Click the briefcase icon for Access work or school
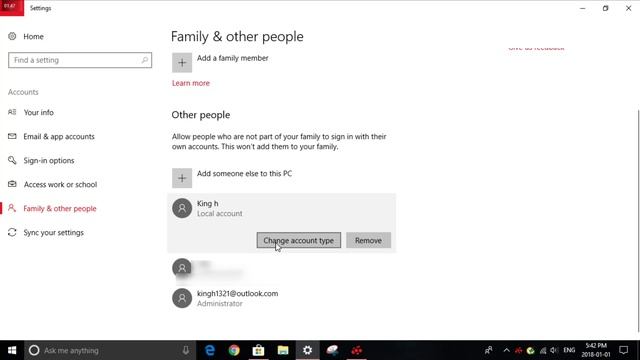Viewport: 640px width, 360px height. [x=12, y=184]
